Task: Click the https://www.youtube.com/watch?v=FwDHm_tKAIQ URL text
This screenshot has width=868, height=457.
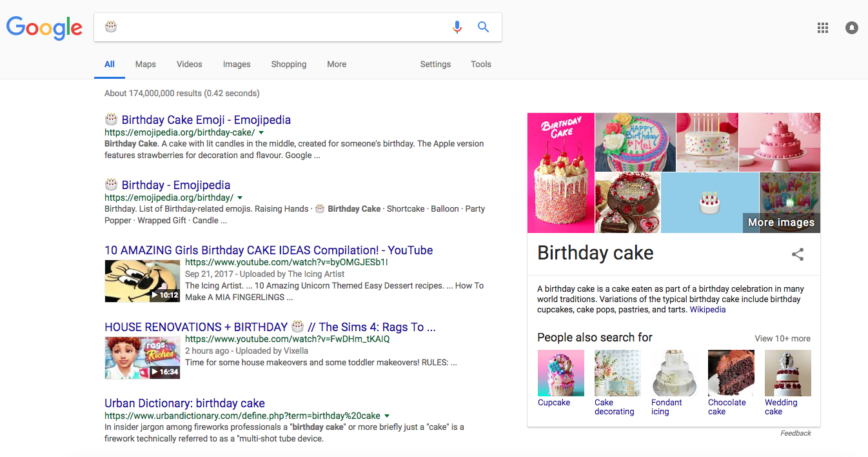Action: (x=288, y=339)
